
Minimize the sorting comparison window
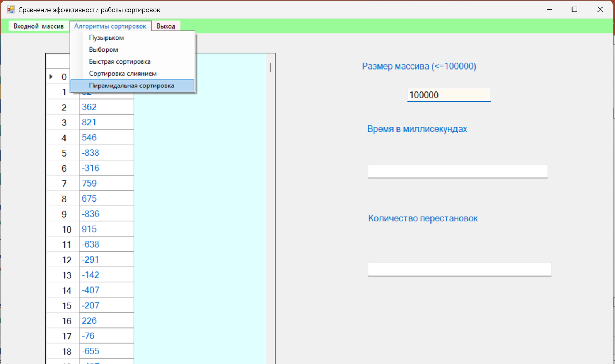(549, 10)
